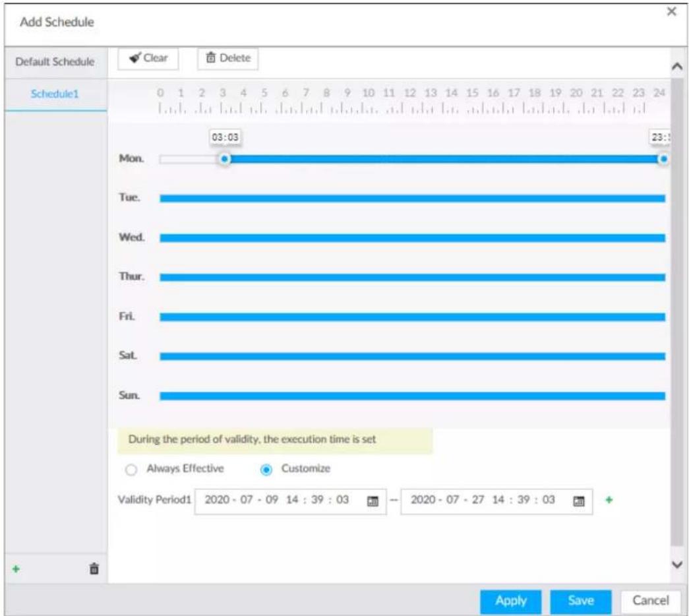The image size is (689, 616).
Task: Choose the Always Effective option
Action: pos(131,470)
